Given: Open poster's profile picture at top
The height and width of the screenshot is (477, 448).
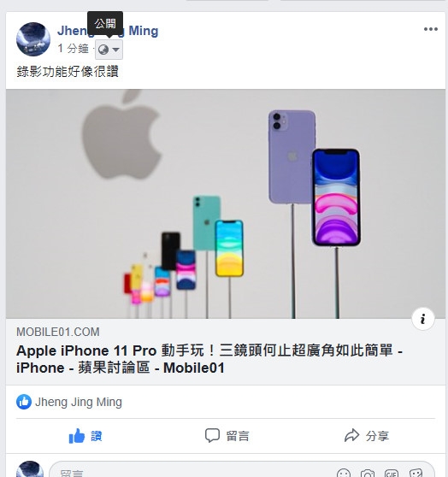Looking at the screenshot, I should tap(33, 39).
